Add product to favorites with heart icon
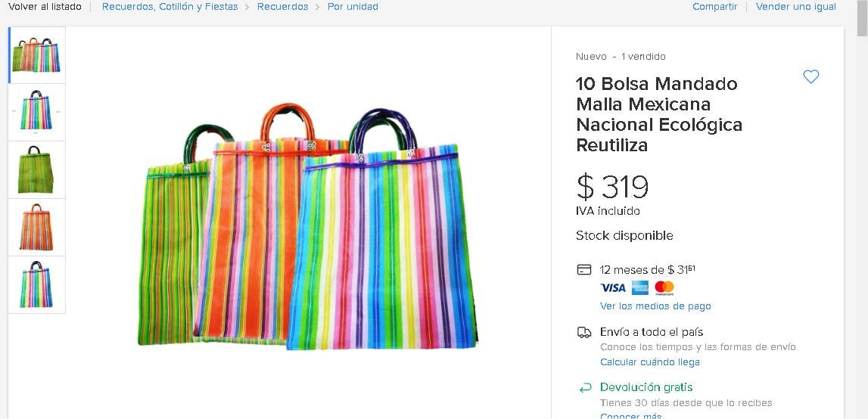This screenshot has height=419, width=868. tap(810, 76)
